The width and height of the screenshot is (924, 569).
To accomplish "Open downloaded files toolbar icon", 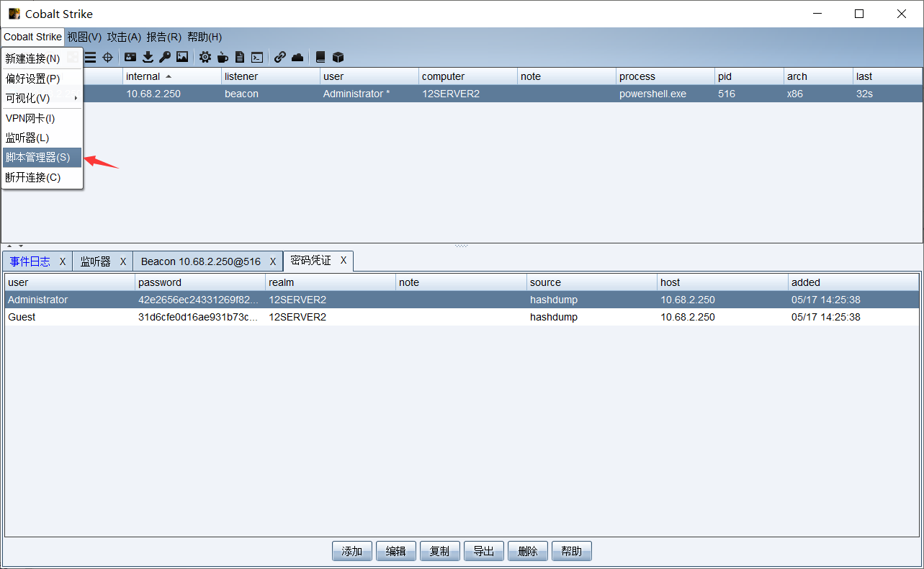I will pos(148,57).
